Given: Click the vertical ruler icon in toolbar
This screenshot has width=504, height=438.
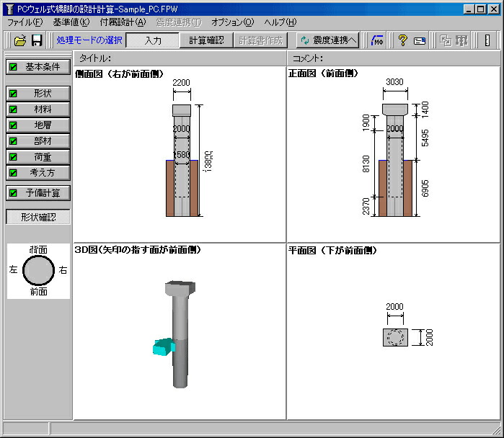Looking at the screenshot, I should pos(487,40).
